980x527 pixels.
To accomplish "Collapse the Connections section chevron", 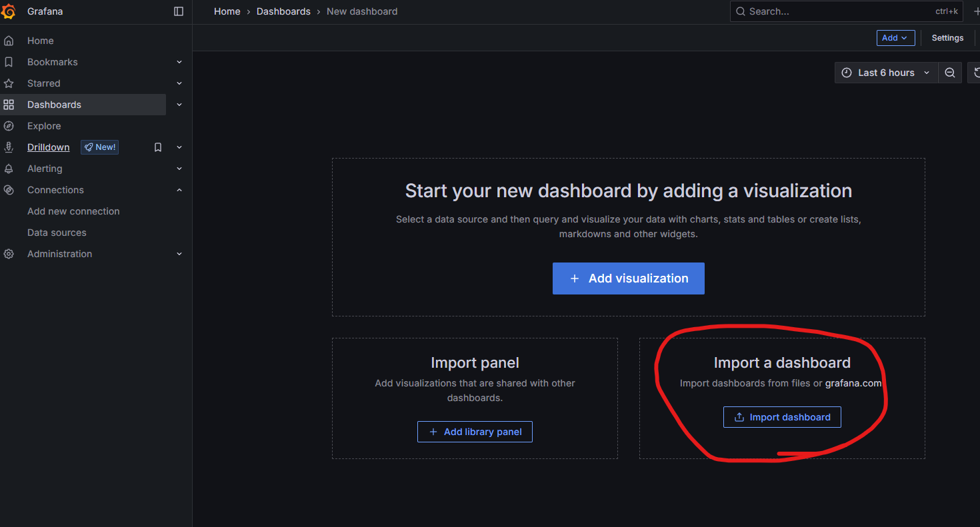I will pos(179,190).
